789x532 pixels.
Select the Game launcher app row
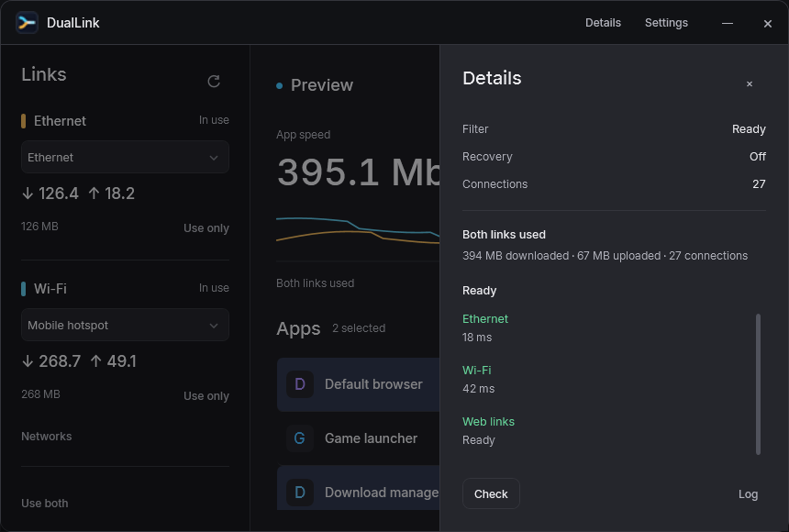359,438
